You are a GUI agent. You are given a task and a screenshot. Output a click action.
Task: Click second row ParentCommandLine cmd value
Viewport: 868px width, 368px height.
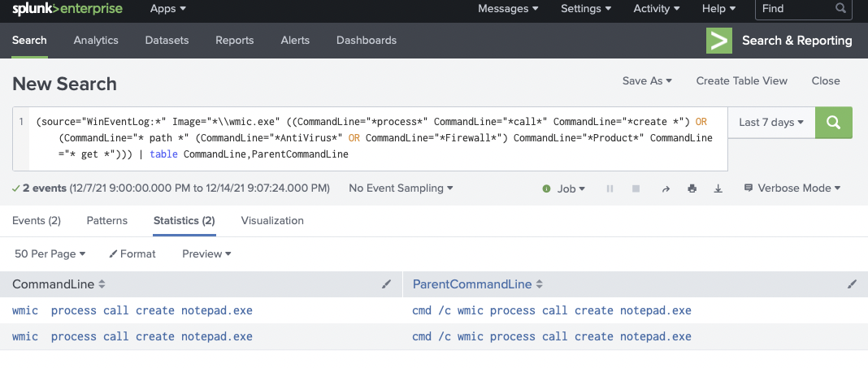tap(552, 336)
